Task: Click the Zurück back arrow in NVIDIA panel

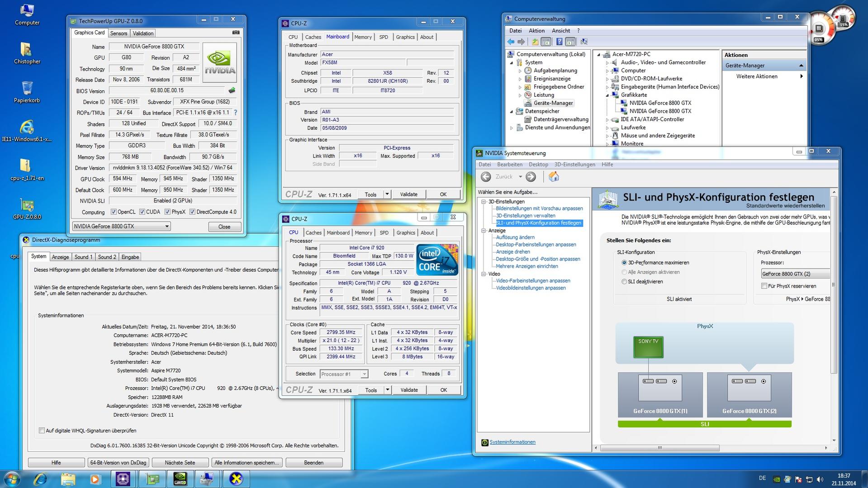Action: [486, 177]
